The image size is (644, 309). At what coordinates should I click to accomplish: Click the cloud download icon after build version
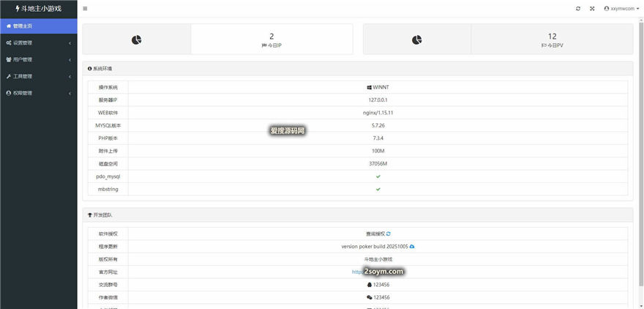pyautogui.click(x=412, y=246)
